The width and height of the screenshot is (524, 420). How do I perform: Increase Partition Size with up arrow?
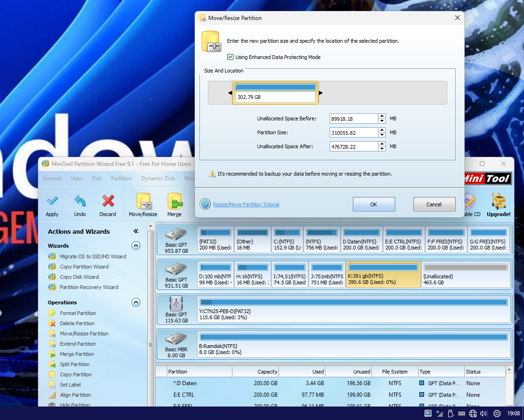click(382, 130)
